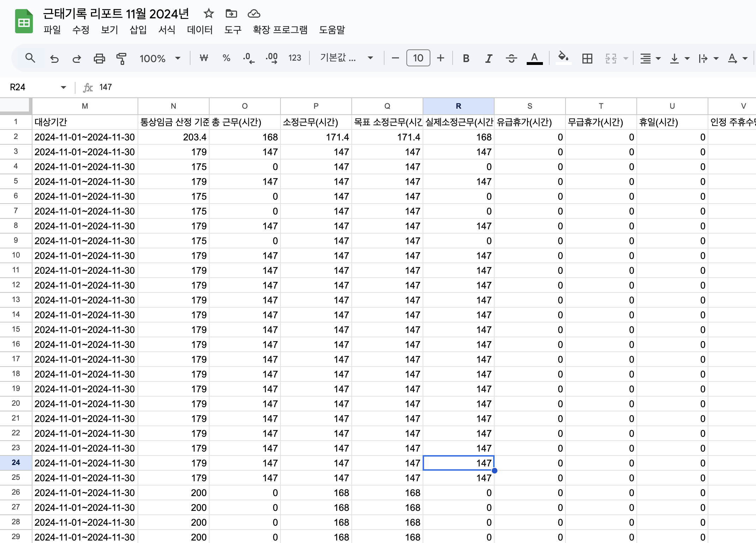Format as Korean won currency
Image resolution: width=756 pixels, height=543 pixels.
coord(204,58)
